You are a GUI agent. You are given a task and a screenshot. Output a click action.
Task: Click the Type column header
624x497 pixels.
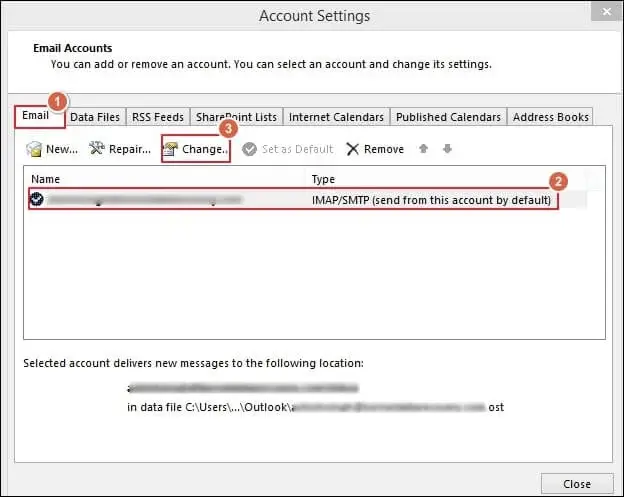point(323,179)
